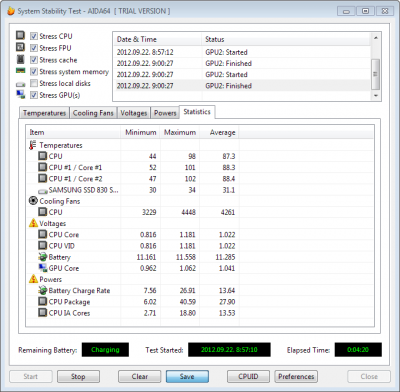The height and width of the screenshot is (392, 400).
Task: Click the FPU icon beside Stress FPU
Action: (x=21, y=47)
